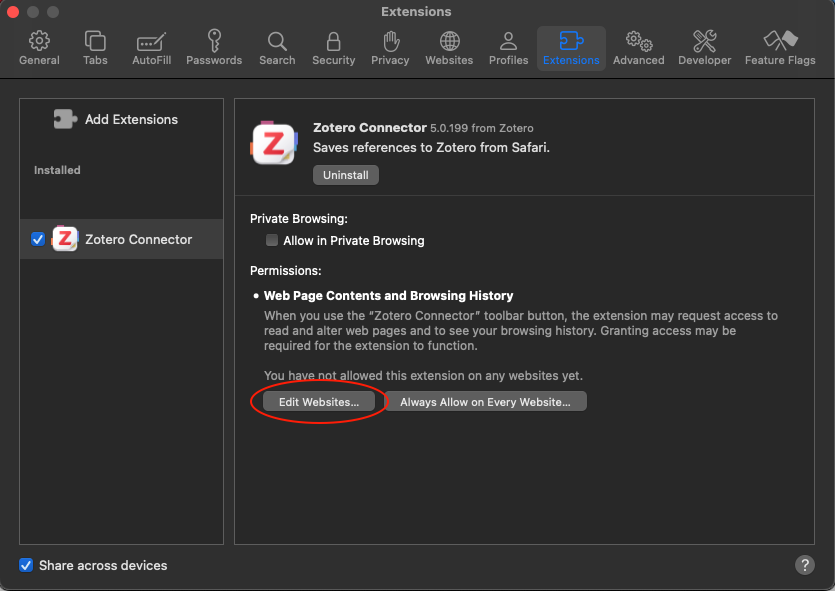Open the Profiles settings pane
This screenshot has height=591, width=835.
(x=509, y=48)
